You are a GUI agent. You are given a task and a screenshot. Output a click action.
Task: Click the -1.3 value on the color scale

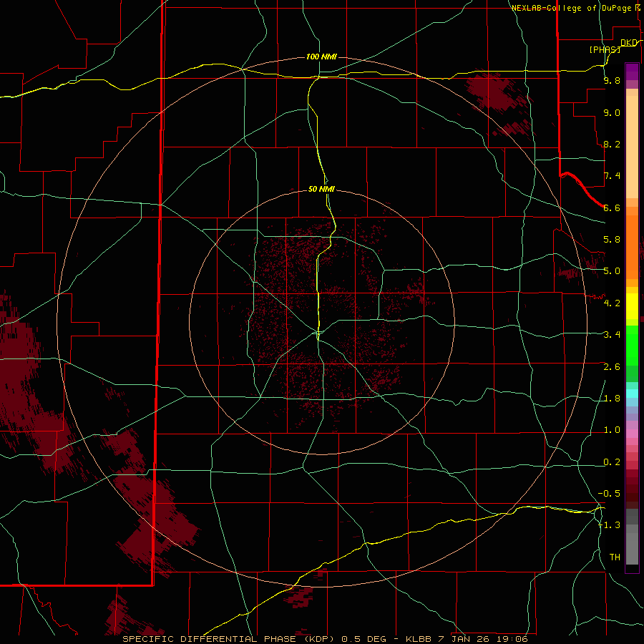click(609, 525)
